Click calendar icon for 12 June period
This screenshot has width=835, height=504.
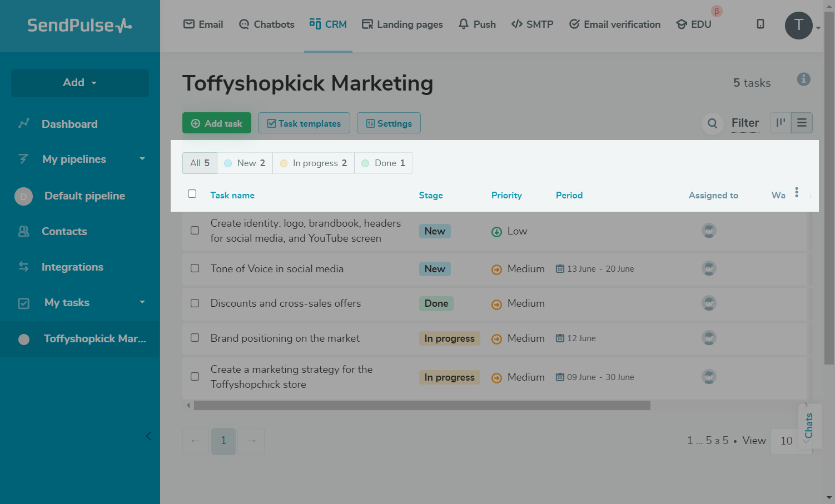point(560,338)
